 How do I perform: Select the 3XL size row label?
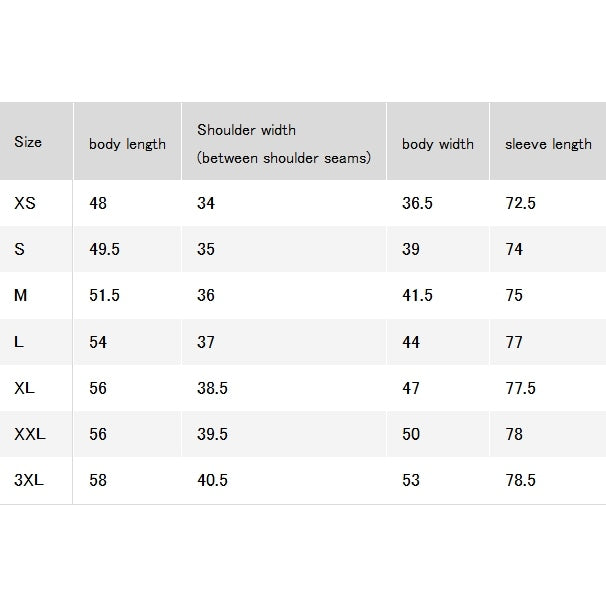pyautogui.click(x=29, y=480)
